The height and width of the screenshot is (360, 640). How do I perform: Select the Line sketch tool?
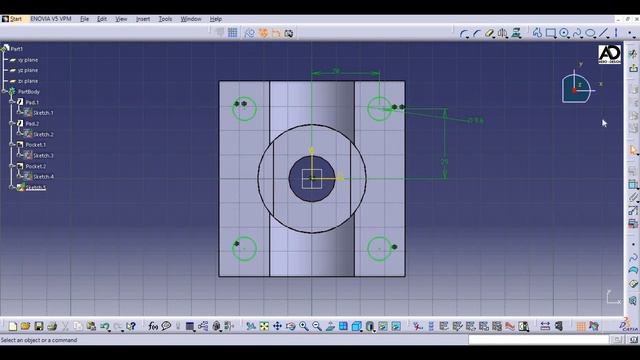click(603, 33)
